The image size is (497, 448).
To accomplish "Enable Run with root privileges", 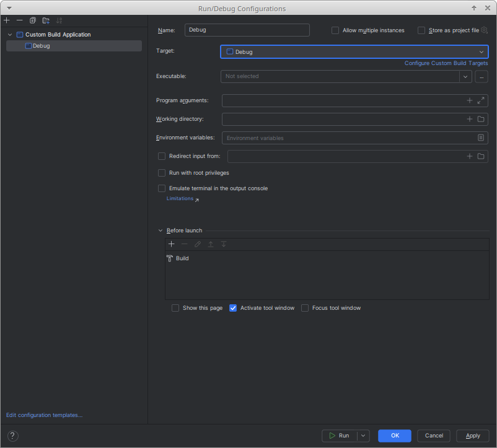I will tap(162, 173).
